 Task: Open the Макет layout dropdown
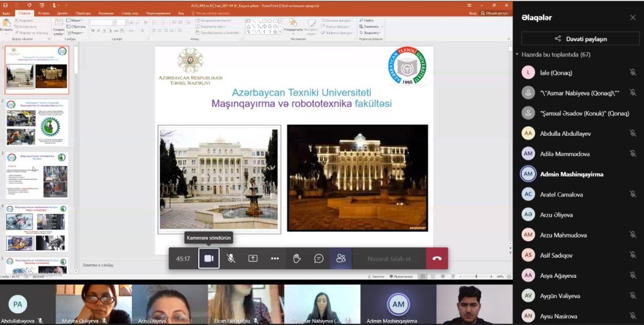(75, 20)
